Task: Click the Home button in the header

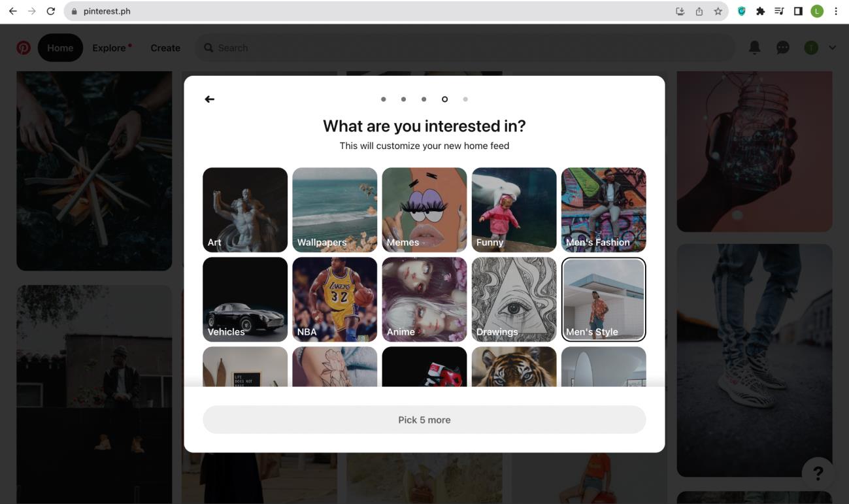Action: click(60, 48)
